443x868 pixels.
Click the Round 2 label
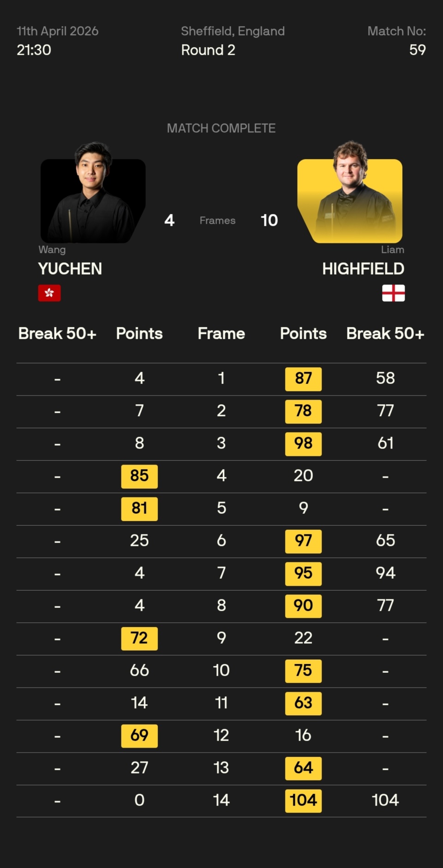click(208, 50)
